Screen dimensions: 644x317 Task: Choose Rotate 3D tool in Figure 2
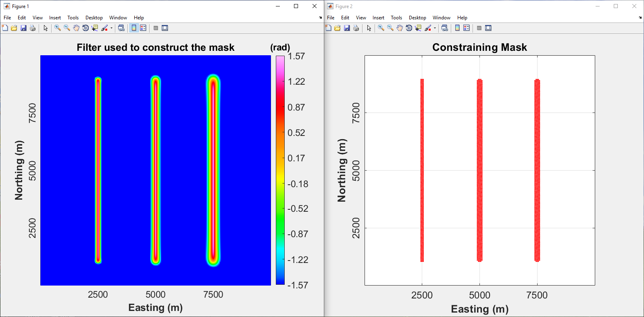[x=409, y=28]
